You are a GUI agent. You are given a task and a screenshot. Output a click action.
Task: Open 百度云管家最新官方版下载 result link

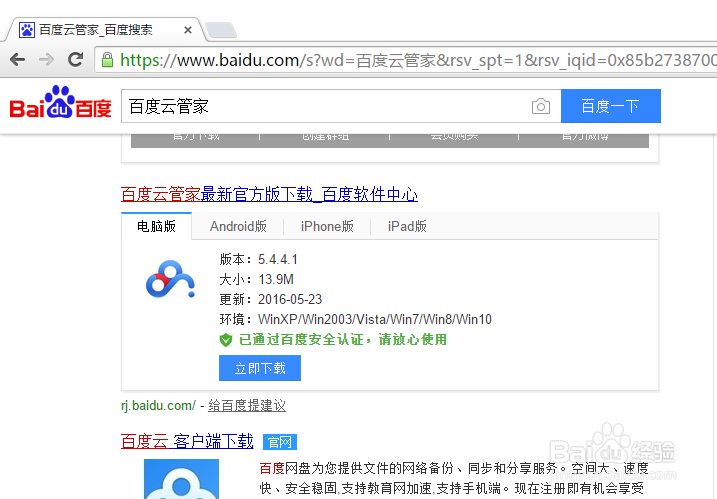pyautogui.click(x=269, y=194)
